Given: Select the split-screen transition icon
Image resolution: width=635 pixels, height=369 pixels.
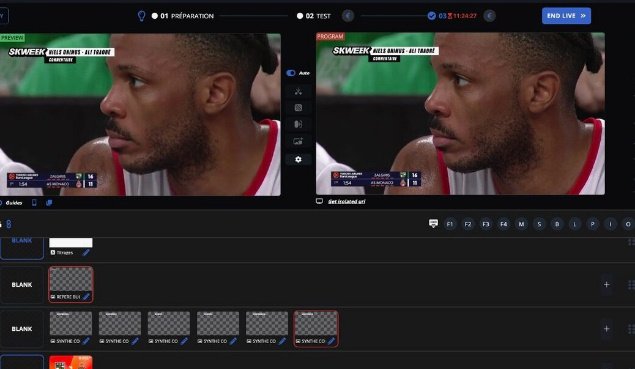Looking at the screenshot, I should point(298,124).
